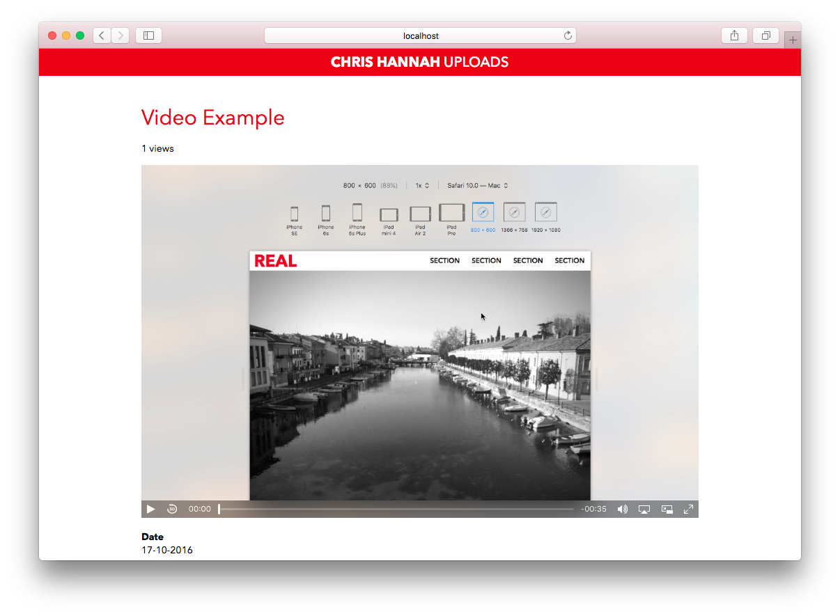840x616 pixels.
Task: Click the AirPlay icon in video controls
Action: [644, 509]
